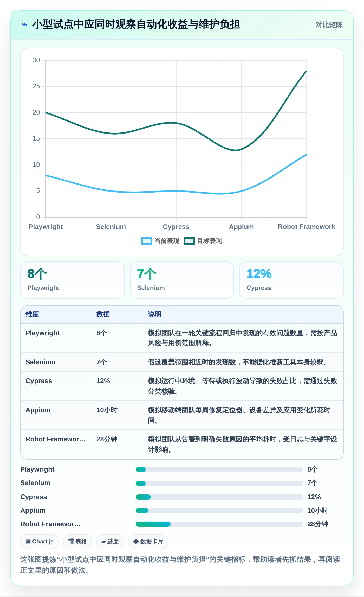Open the 12% Cypress data card
The height and width of the screenshot is (597, 364).
[x=291, y=280]
